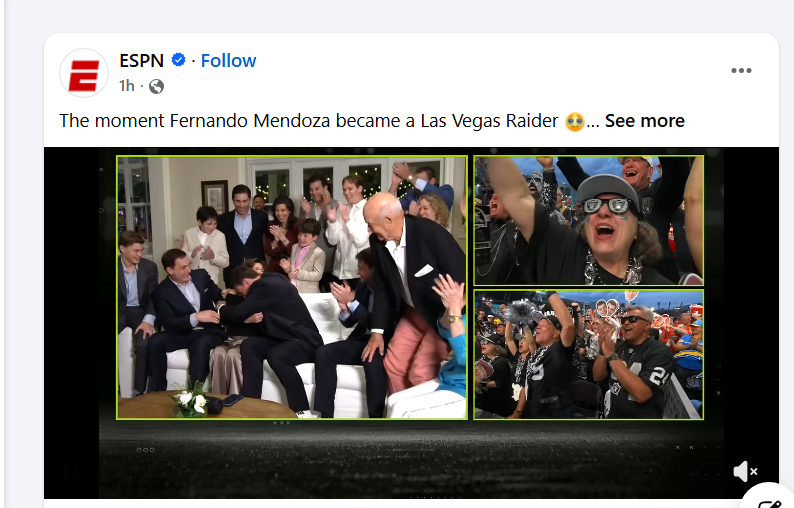The width and height of the screenshot is (794, 508).
Task: Click the globe public audience icon
Action: [156, 86]
